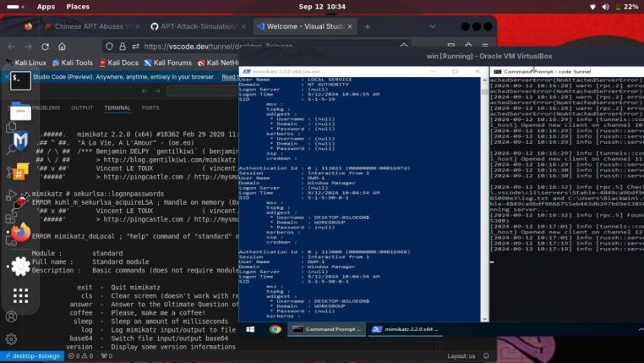Open VS Code Manage gear icon
The height and width of the screenshot is (363, 644).
pyautogui.click(x=11, y=338)
